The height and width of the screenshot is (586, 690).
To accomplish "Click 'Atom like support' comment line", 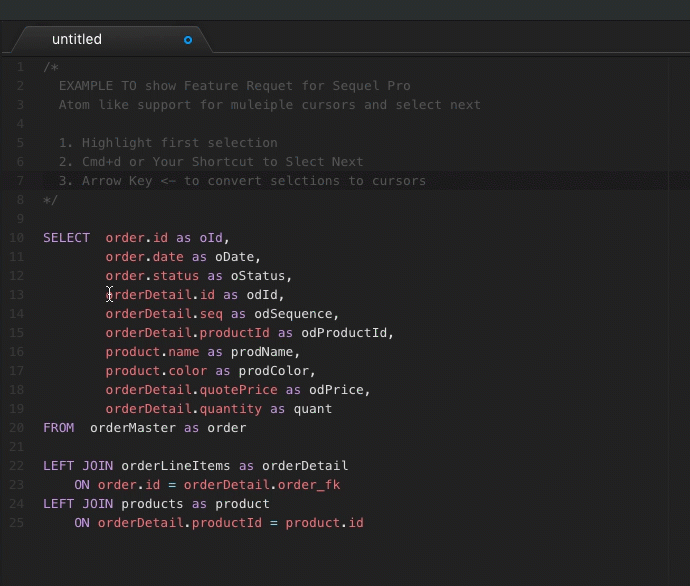I will pyautogui.click(x=270, y=105).
